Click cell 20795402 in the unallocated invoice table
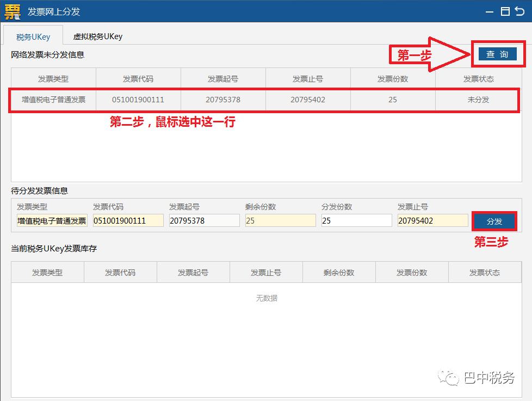This screenshot has height=401, width=532. pyautogui.click(x=308, y=100)
